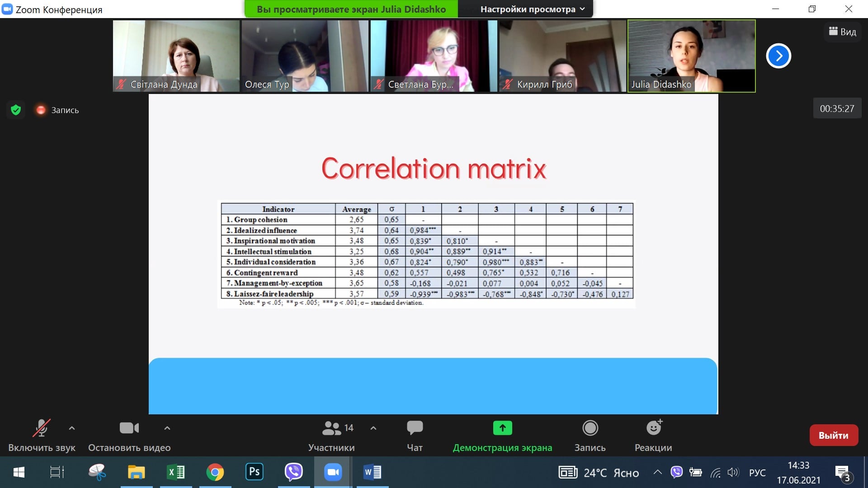
Task: Unmute microphone with Включить звук
Action: [41, 428]
